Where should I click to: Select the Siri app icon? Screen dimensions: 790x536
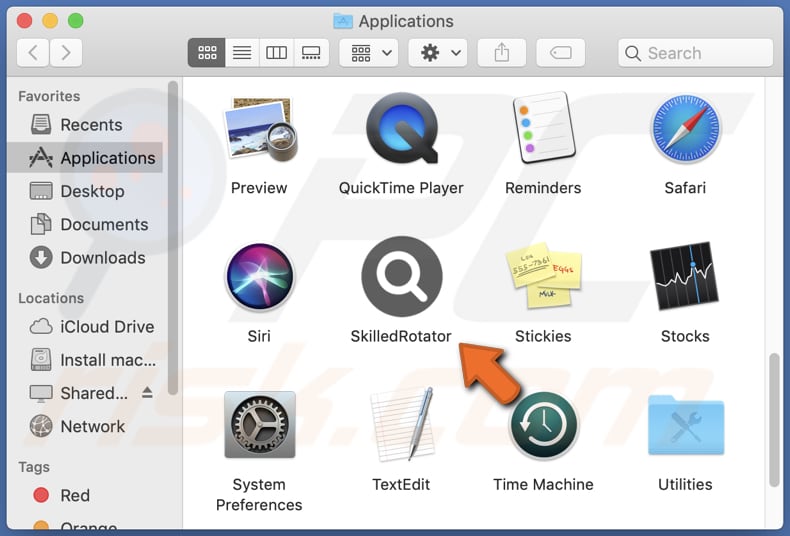click(x=259, y=276)
